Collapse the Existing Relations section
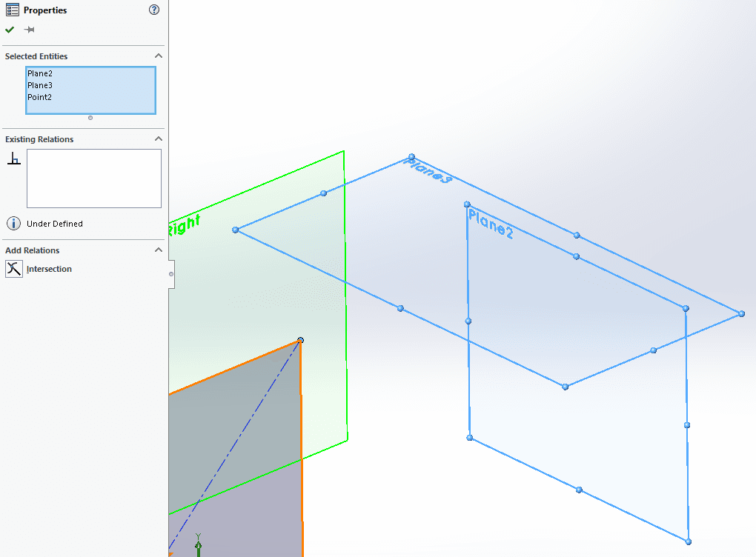This screenshot has width=756, height=557. tap(158, 139)
